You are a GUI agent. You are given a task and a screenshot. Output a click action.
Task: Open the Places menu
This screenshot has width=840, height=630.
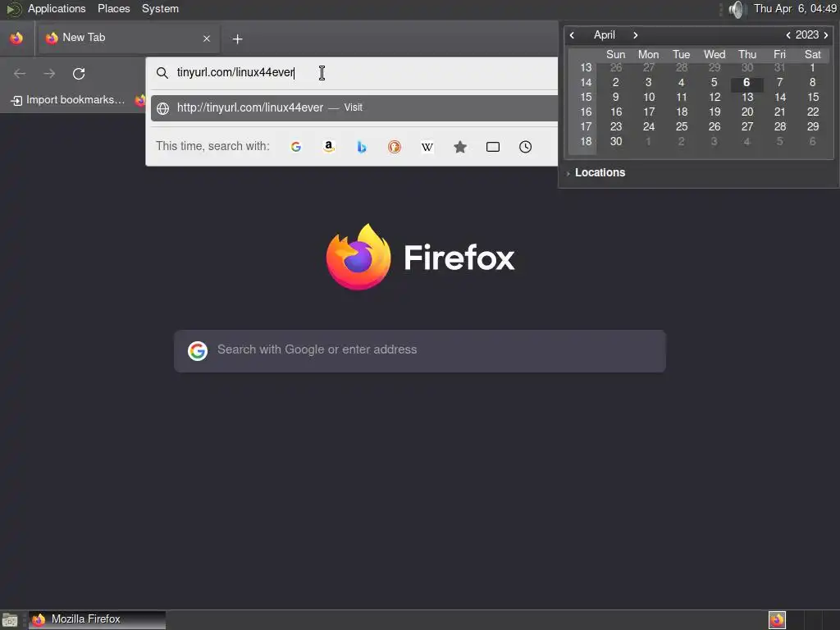[x=113, y=8]
